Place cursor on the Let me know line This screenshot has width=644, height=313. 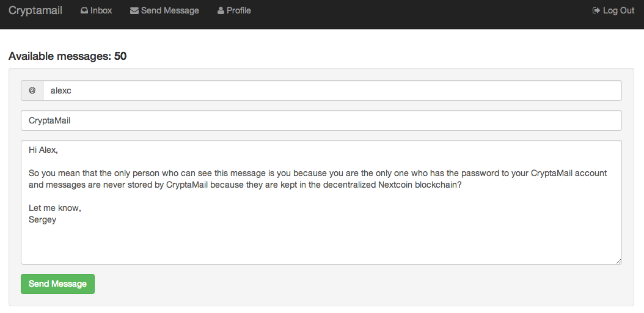55,208
